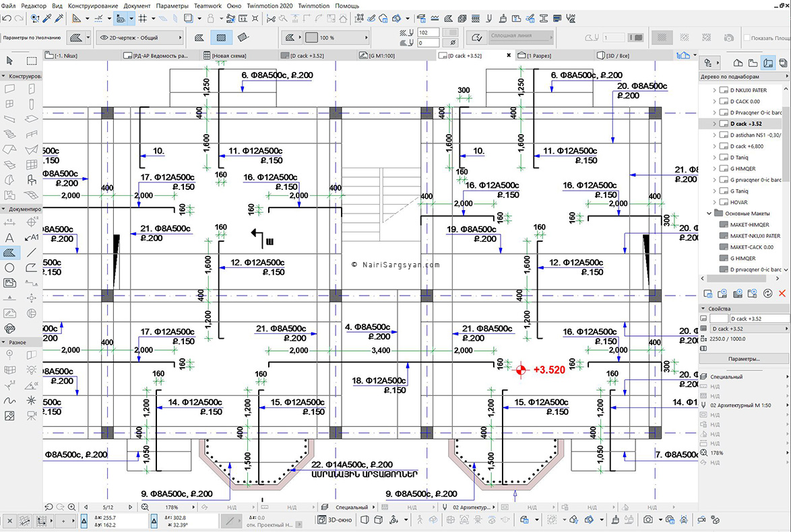Image resolution: width=791 pixels, height=532 pixels.
Task: Open the Сплошная линия line type dropdown
Action: [x=521, y=36]
